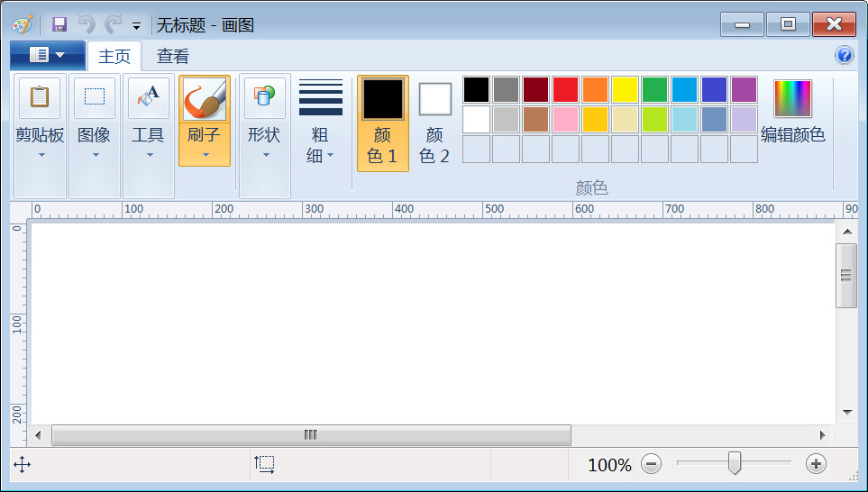Click the vertical scrollbar thumb
The width and height of the screenshot is (868, 492).
pos(846,276)
